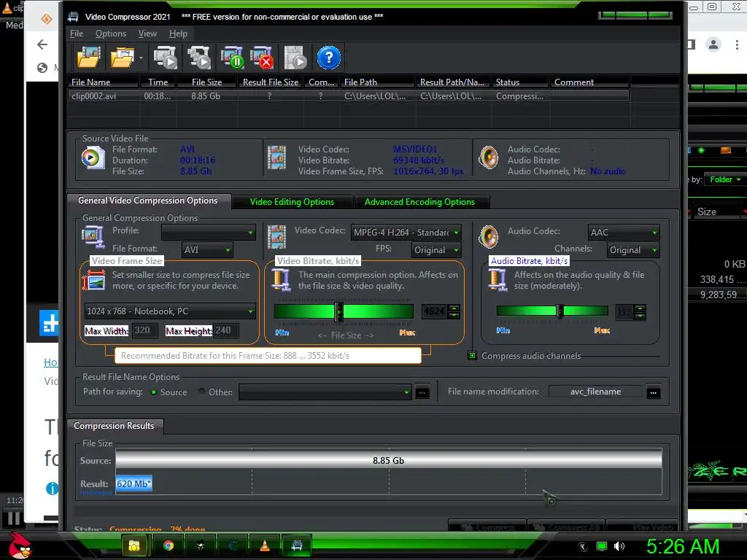Image resolution: width=747 pixels, height=560 pixels.
Task: Open the Options menu
Action: [x=111, y=34]
